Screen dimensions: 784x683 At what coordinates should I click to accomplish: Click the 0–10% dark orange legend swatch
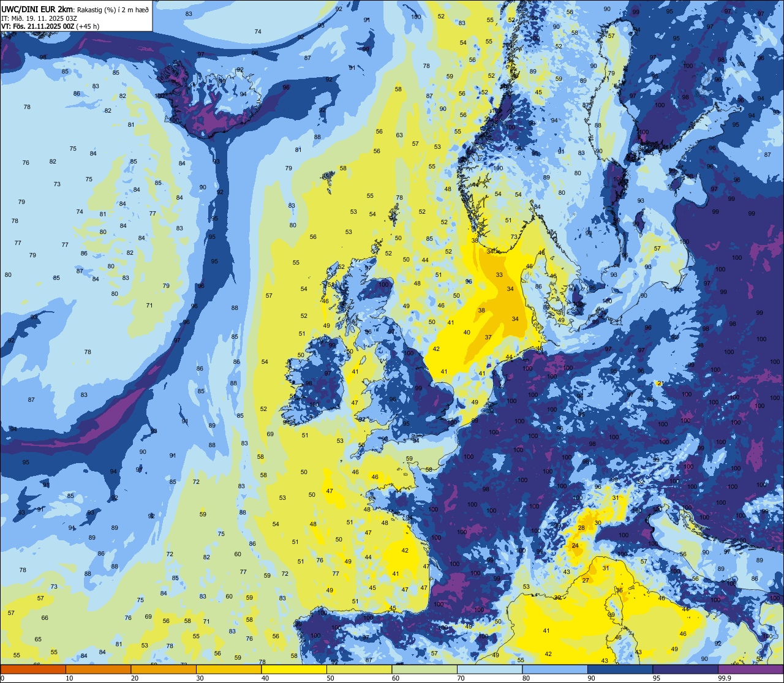33,669
